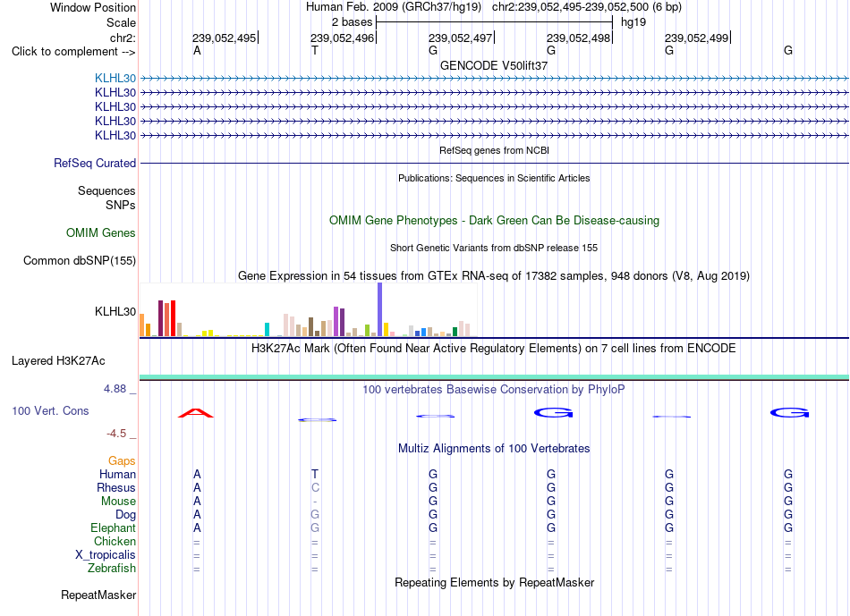Click the GTEx Gene Expression track title
The height and width of the screenshot is (616, 850).
tap(494, 275)
